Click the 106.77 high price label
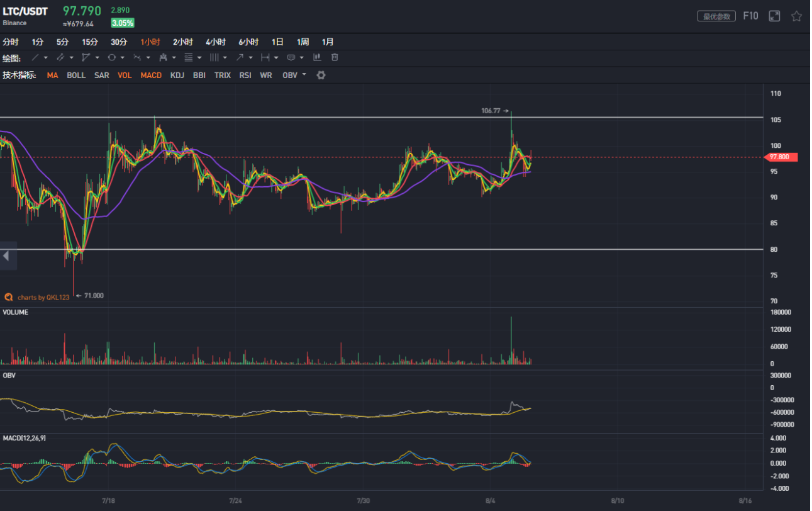The width and height of the screenshot is (812, 511). click(491, 111)
